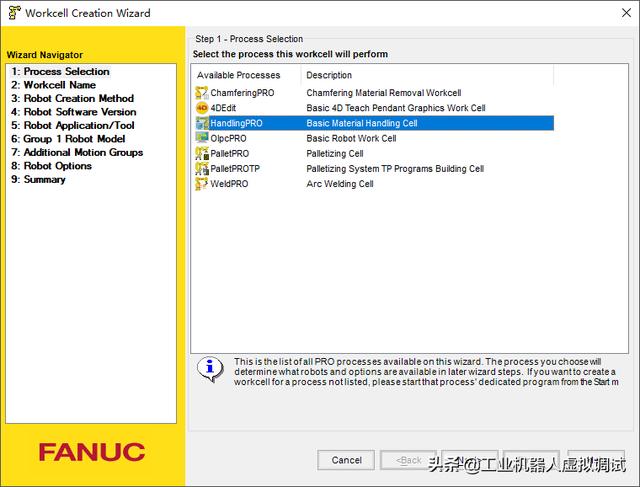This screenshot has height=487, width=640.
Task: Click 'Basic 4D Teach Pendant Graphics Work Cell'
Action: tap(396, 108)
